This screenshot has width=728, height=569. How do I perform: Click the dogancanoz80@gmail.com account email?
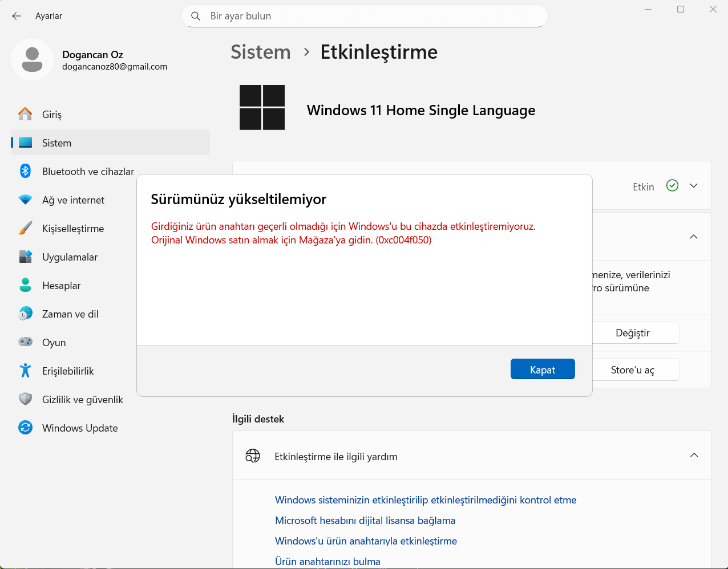click(115, 67)
